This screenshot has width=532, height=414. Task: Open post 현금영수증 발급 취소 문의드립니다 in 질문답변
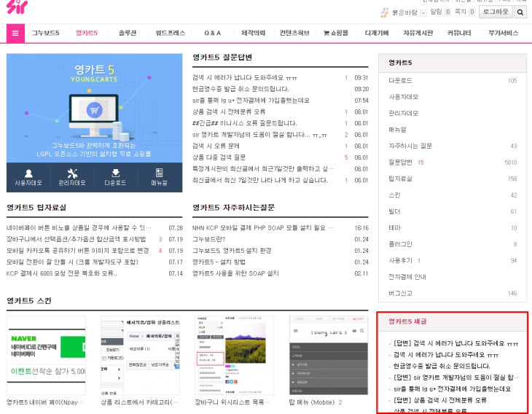pyautogui.click(x=240, y=89)
